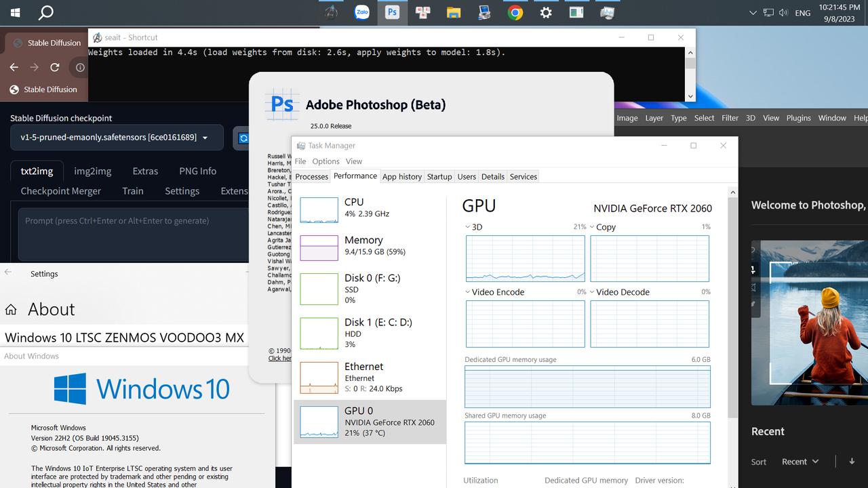Click the Home icon beside About
868x488 pixels.
coord(11,310)
